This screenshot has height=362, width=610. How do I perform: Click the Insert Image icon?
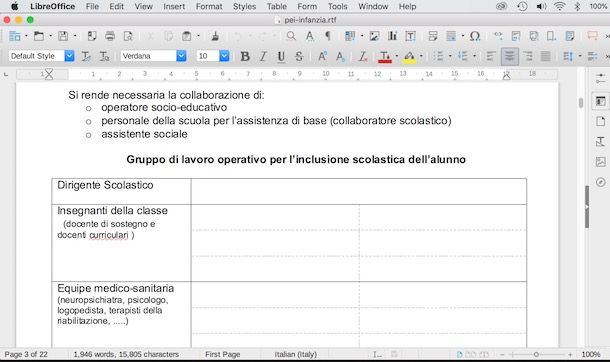374,36
